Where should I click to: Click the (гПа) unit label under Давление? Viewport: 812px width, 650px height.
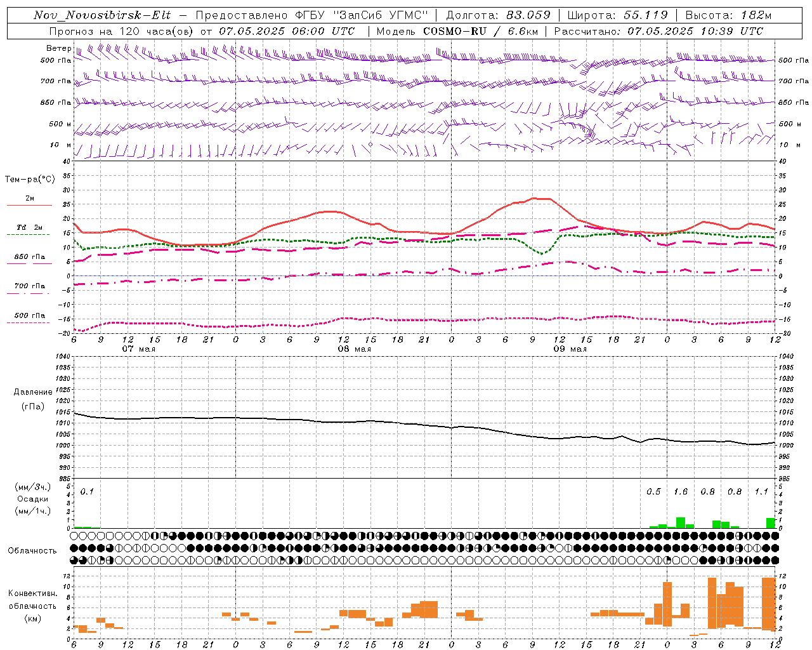coord(32,407)
